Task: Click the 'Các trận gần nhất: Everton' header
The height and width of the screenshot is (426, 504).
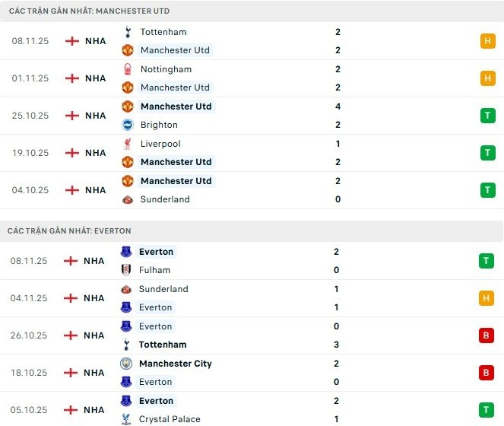Action: coord(69,230)
